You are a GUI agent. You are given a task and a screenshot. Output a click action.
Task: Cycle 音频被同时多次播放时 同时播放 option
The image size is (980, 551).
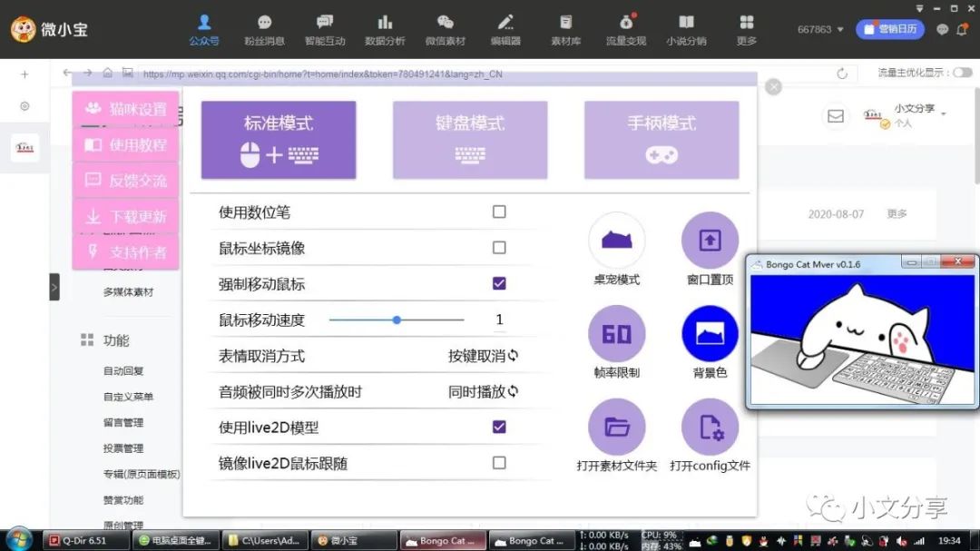click(483, 391)
